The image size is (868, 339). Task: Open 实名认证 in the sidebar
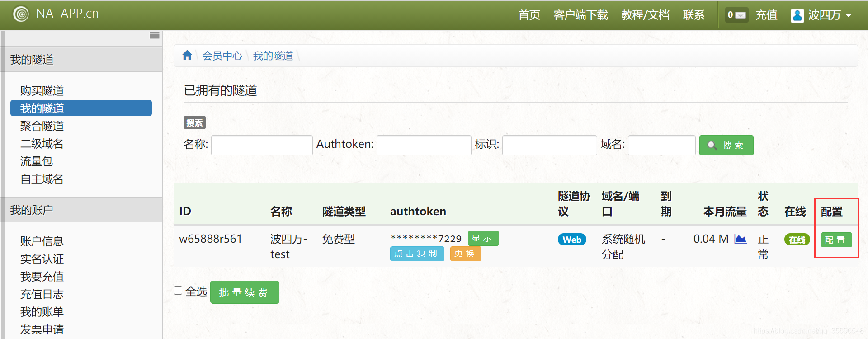point(42,259)
